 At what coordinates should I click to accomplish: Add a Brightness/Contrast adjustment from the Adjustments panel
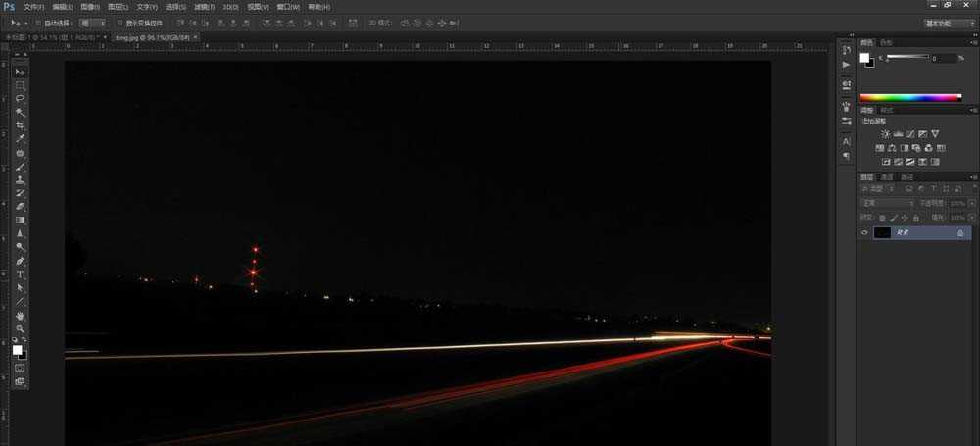click(x=886, y=134)
